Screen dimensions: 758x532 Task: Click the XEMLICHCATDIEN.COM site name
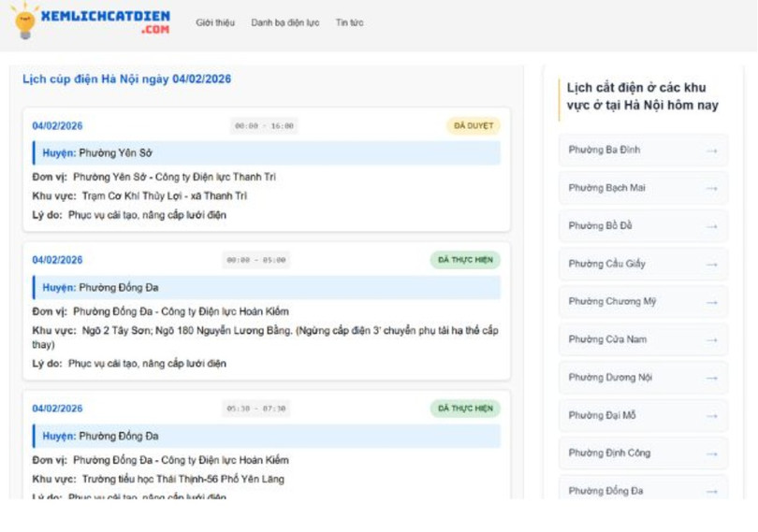pos(106,22)
